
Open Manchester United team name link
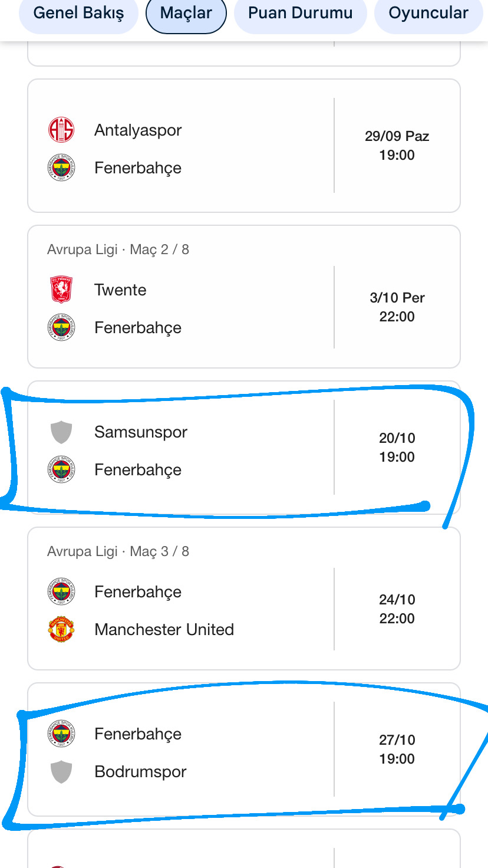coord(164,630)
